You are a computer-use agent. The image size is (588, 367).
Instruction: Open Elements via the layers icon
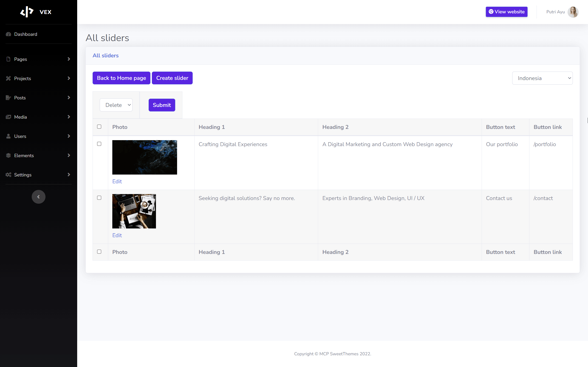tap(8, 155)
